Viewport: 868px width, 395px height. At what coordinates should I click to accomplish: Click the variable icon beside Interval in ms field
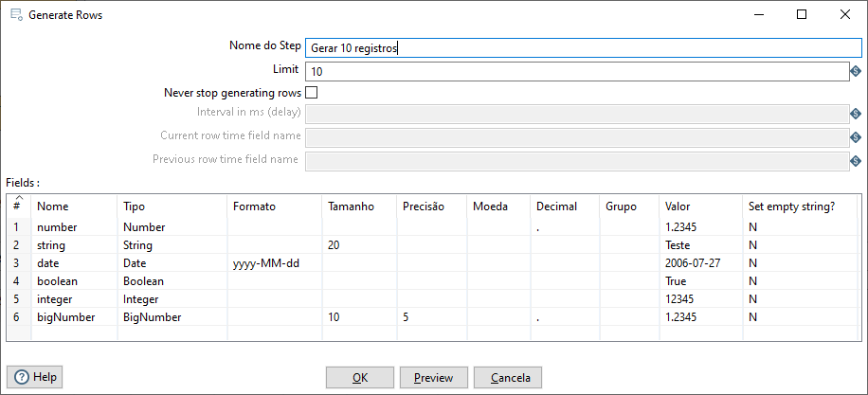pyautogui.click(x=856, y=114)
